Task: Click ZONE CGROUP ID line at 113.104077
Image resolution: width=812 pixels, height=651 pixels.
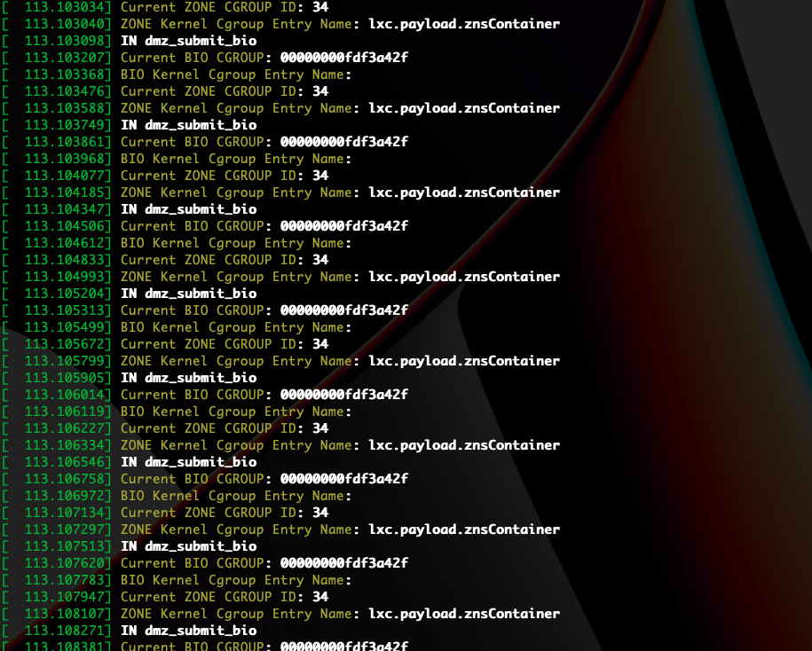Action: (x=165, y=176)
